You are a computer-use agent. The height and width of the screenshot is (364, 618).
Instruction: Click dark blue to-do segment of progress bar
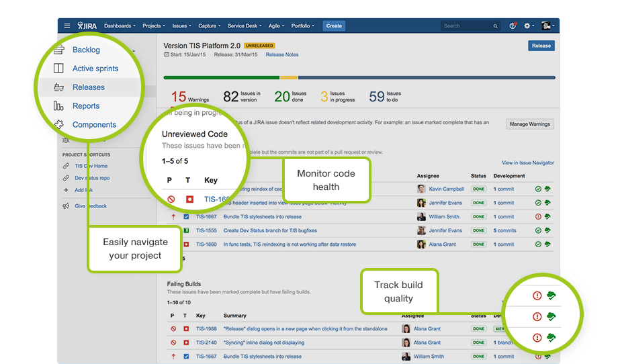pos(427,78)
